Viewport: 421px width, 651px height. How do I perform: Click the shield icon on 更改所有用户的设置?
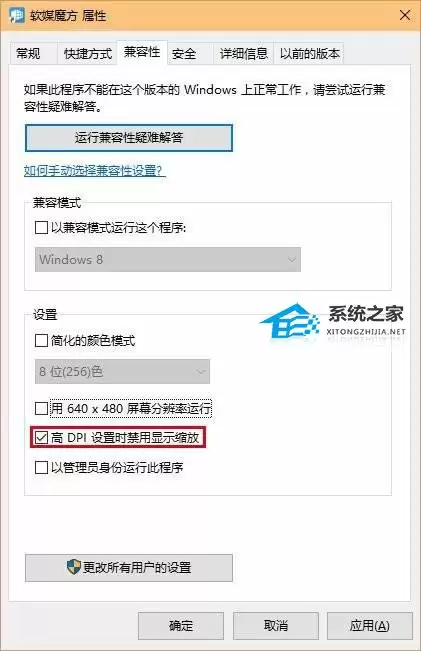click(73, 566)
